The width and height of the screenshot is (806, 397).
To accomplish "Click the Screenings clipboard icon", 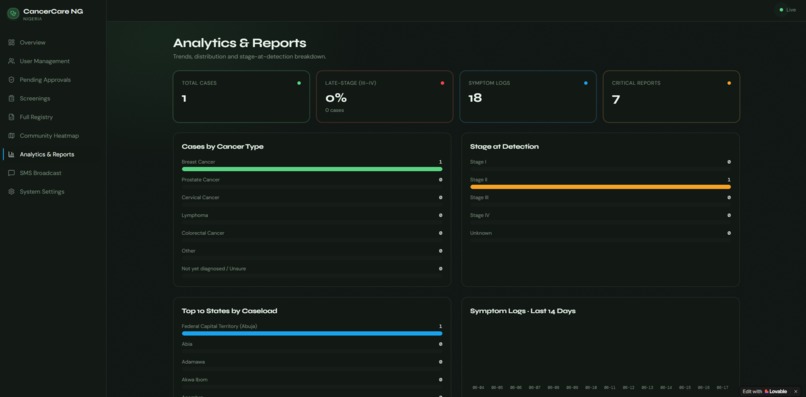I will pos(11,98).
